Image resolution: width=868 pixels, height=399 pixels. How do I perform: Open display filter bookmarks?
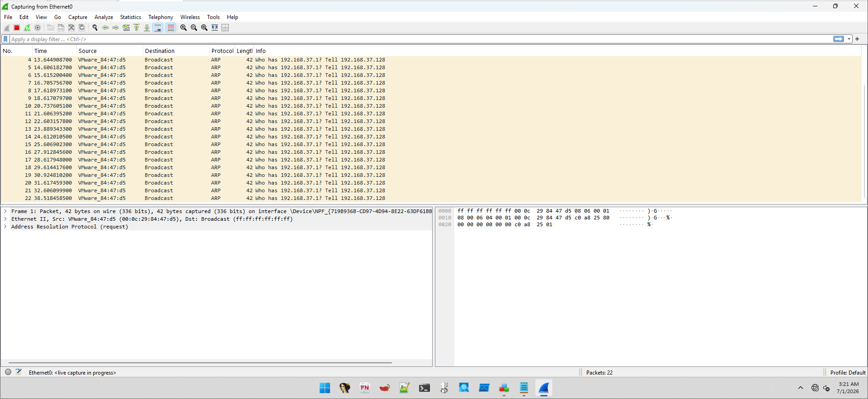[x=5, y=39]
